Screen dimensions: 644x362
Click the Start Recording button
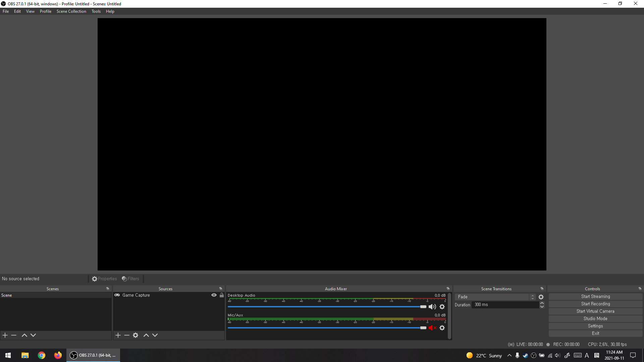pos(595,304)
